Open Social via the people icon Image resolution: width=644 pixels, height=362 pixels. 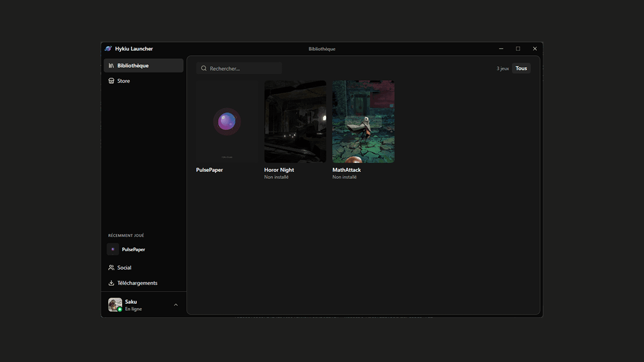111,267
